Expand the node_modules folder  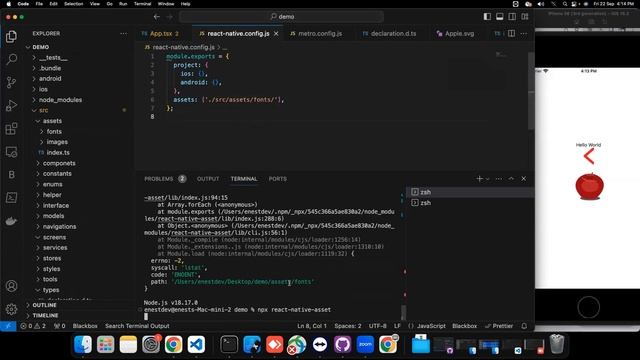point(60,100)
